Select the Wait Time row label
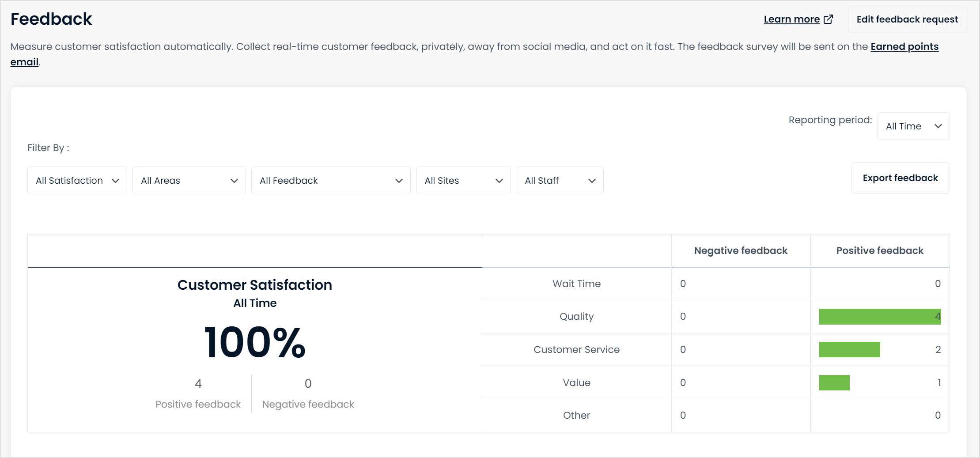 point(576,284)
